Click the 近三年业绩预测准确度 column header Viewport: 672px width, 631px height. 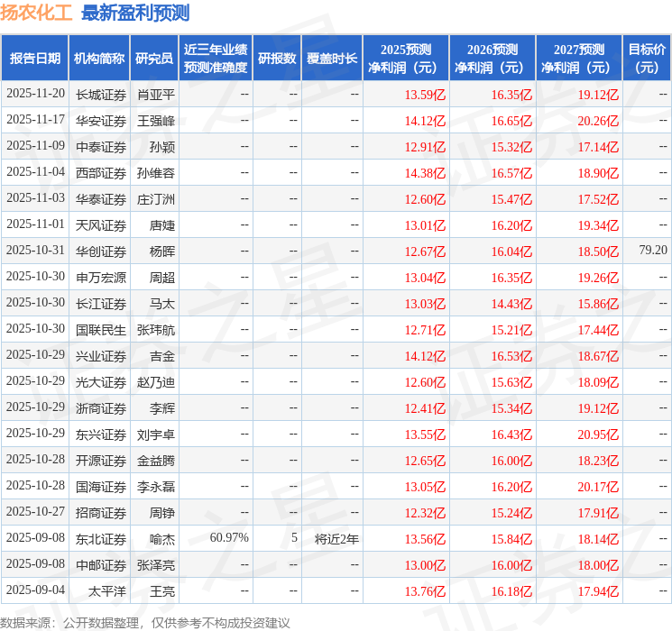[x=216, y=59]
